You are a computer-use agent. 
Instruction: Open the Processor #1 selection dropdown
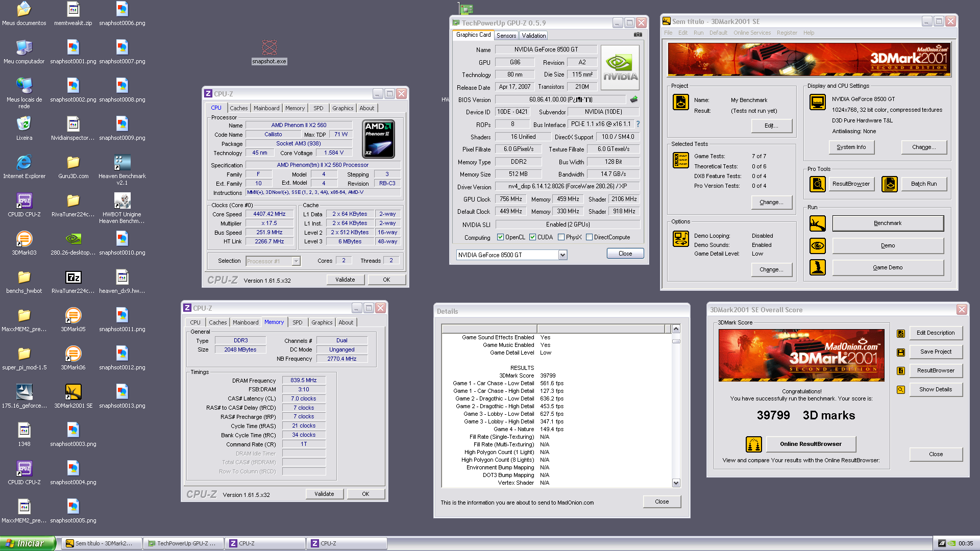(x=296, y=261)
